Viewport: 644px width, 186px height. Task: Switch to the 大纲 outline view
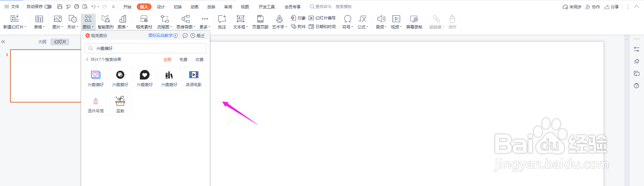(x=42, y=42)
